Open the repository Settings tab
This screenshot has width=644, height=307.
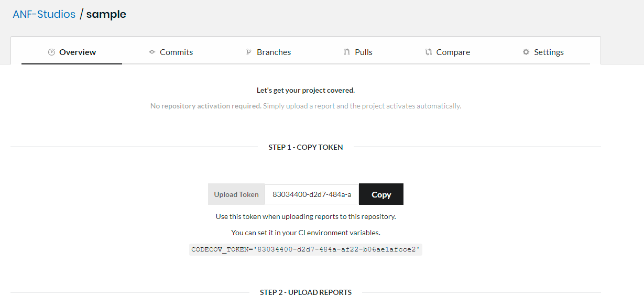point(549,52)
